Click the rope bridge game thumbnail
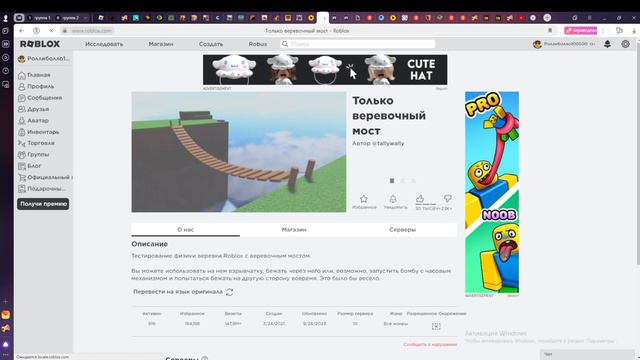 click(x=239, y=152)
